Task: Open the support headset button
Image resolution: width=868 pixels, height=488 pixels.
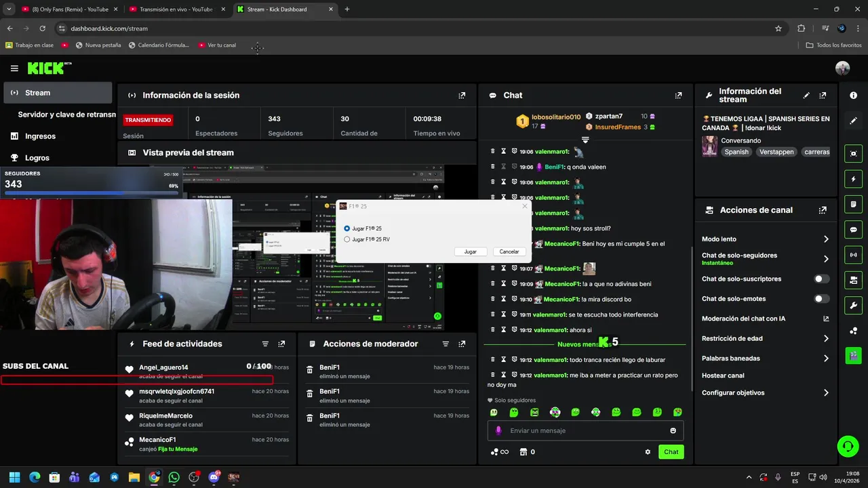Action: tap(848, 445)
